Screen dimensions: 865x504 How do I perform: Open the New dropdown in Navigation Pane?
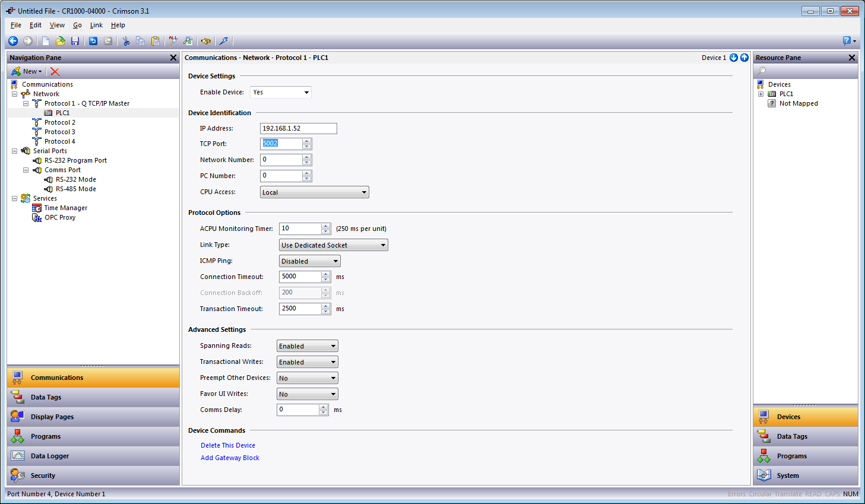pyautogui.click(x=27, y=71)
